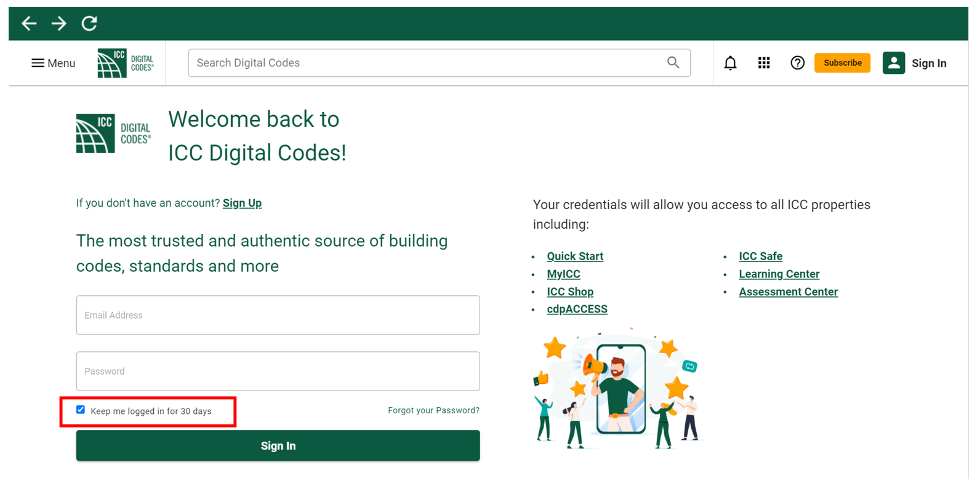The width and height of the screenshot is (980, 489).
Task: Click Sign In text in header
Action: pyautogui.click(x=929, y=63)
